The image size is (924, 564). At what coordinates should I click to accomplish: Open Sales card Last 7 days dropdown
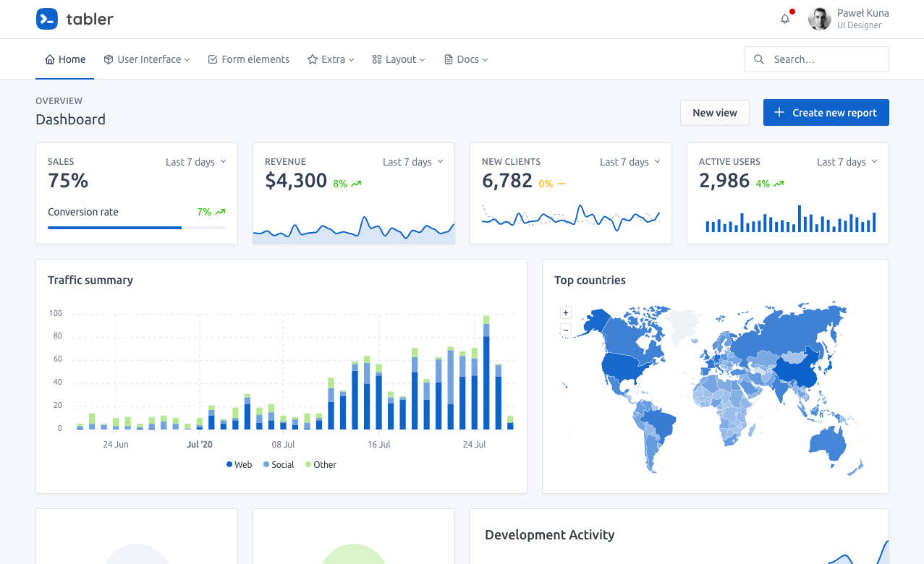pos(196,162)
